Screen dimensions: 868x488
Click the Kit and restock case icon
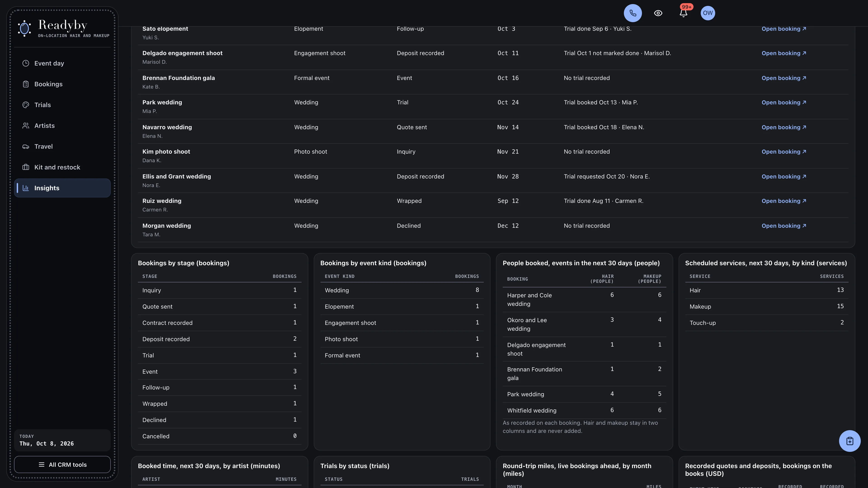[x=26, y=167]
